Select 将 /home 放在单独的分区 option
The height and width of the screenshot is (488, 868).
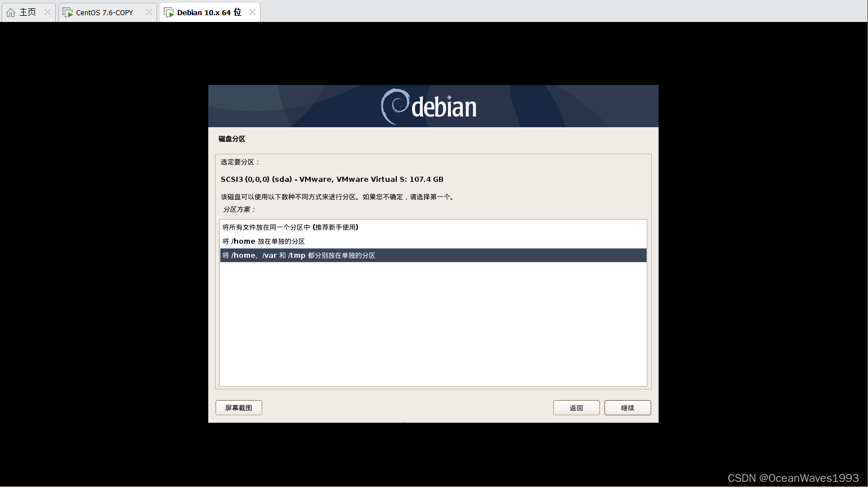click(x=433, y=241)
